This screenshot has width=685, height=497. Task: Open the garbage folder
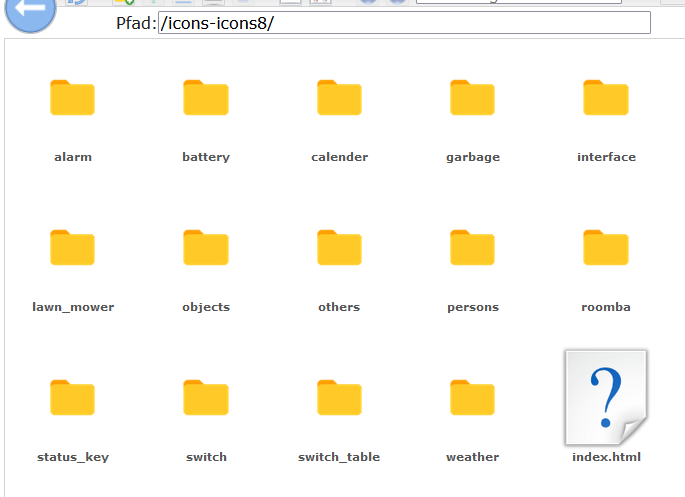click(472, 98)
